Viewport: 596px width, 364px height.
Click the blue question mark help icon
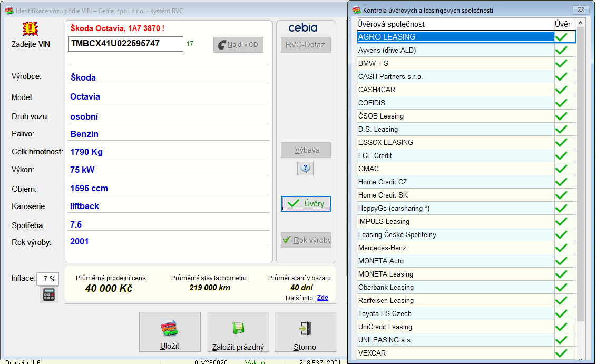(x=306, y=169)
